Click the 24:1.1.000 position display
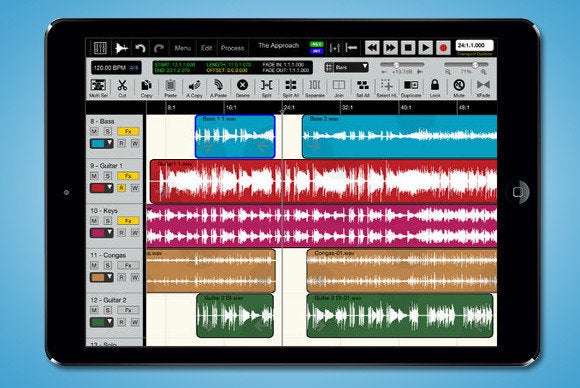Screen dimensions: 580x388 [474, 45]
